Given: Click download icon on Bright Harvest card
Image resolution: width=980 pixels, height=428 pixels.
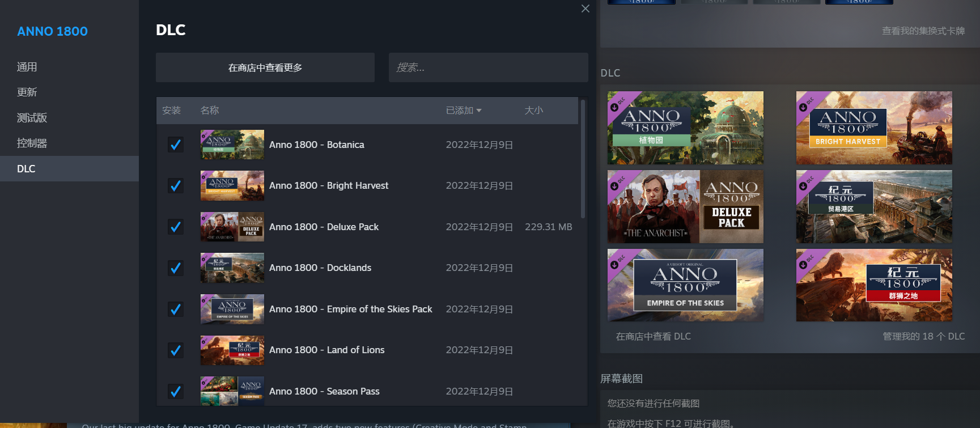Looking at the screenshot, I should (x=803, y=107).
